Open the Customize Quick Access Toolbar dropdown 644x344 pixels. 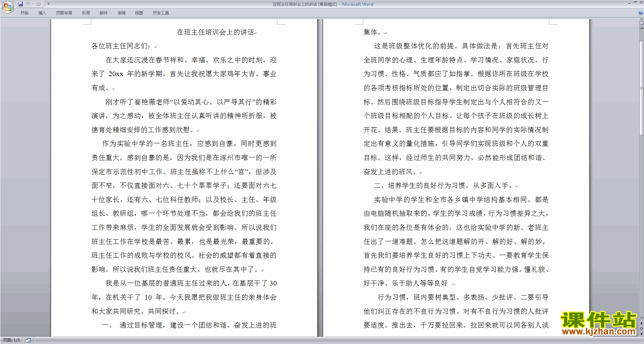(48, 4)
